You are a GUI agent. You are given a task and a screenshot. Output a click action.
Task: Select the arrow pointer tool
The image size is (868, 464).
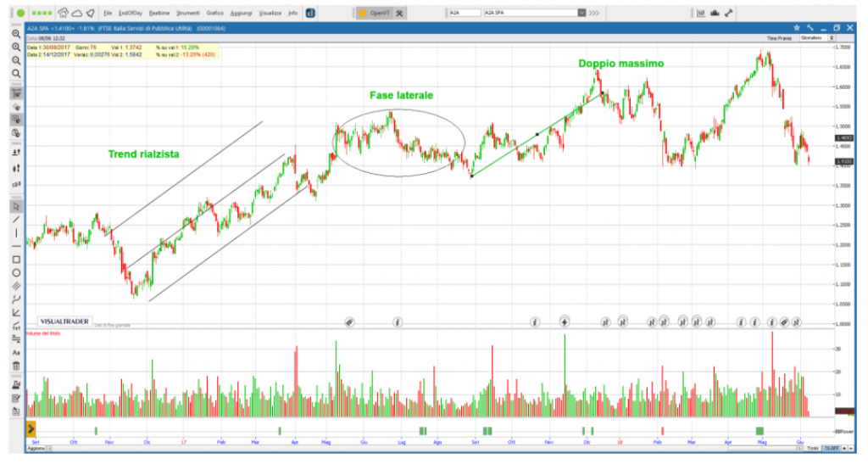(x=16, y=206)
